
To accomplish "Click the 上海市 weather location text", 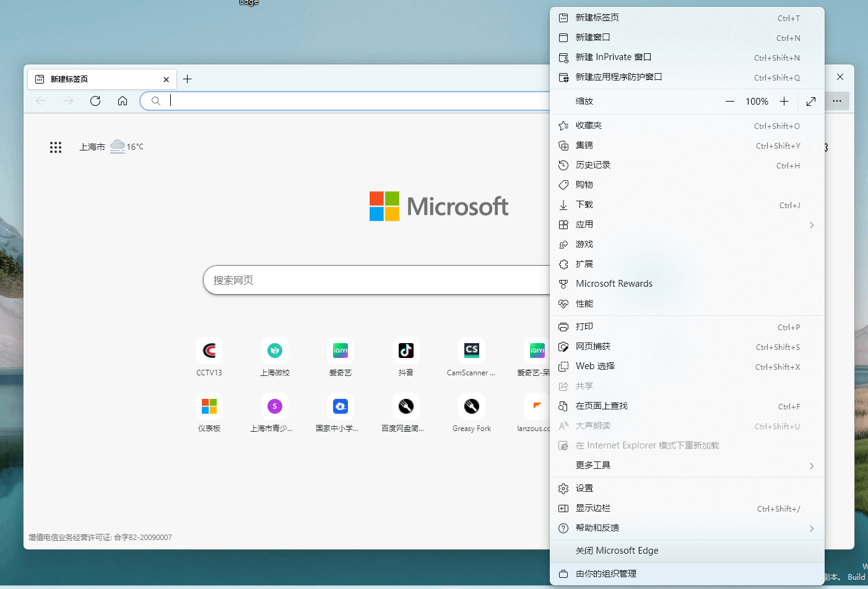I will pos(92,147).
